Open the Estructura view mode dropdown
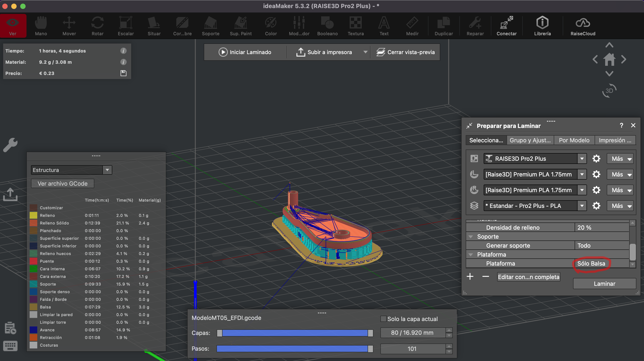Screen dimensions: 644x361 107,170
